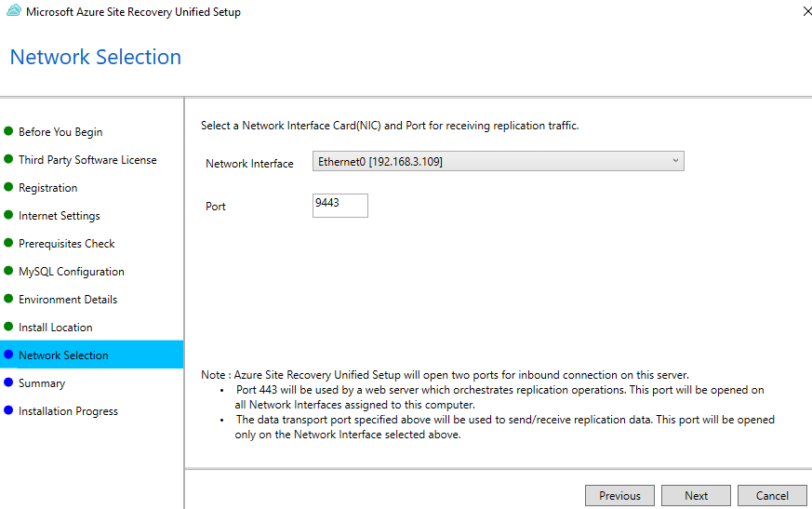Click the 'Port' field label
The image size is (812, 509).
[216, 207]
